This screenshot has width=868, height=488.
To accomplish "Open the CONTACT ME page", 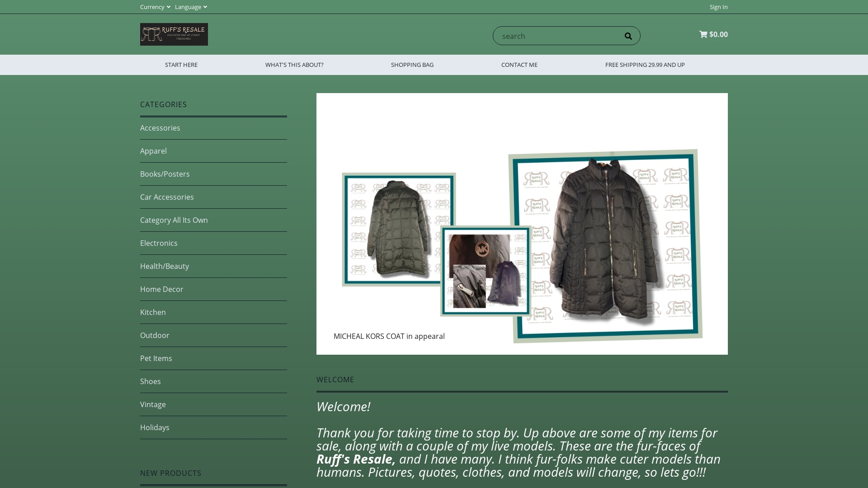I will tap(519, 65).
